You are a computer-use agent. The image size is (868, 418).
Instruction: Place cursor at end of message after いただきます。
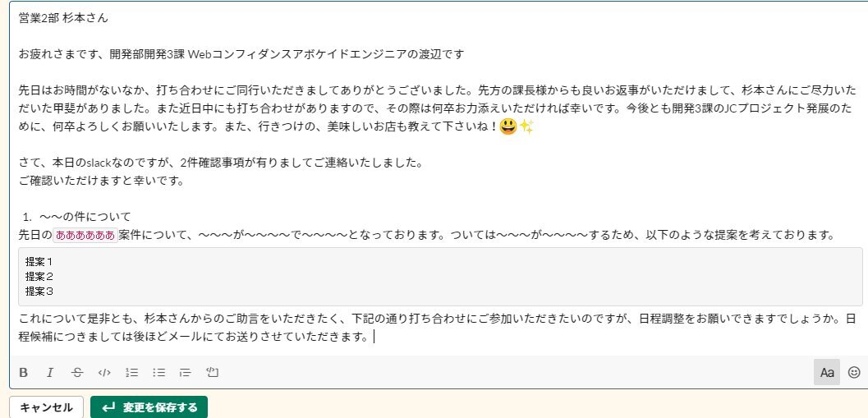[x=374, y=336]
